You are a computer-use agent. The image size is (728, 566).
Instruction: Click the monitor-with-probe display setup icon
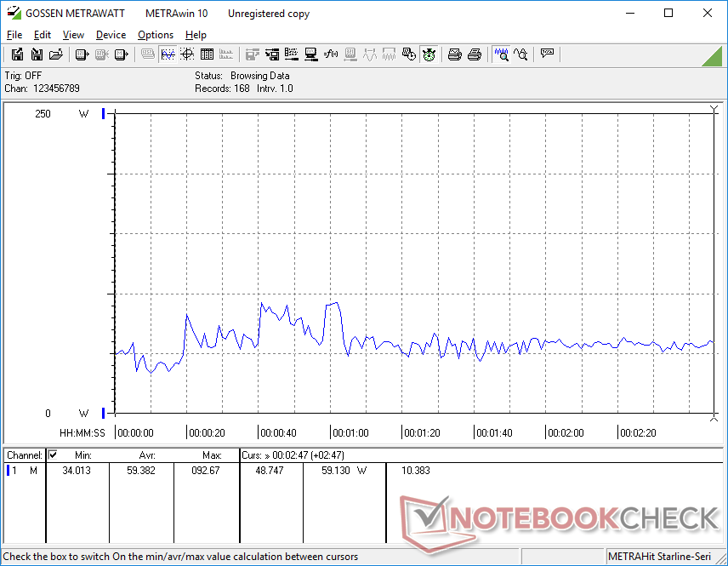pyautogui.click(x=311, y=54)
